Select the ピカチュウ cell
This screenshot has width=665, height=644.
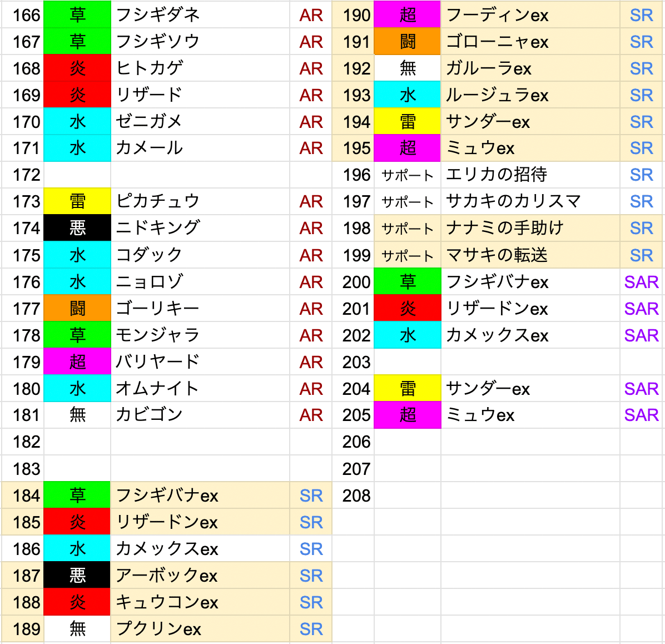[200, 201]
